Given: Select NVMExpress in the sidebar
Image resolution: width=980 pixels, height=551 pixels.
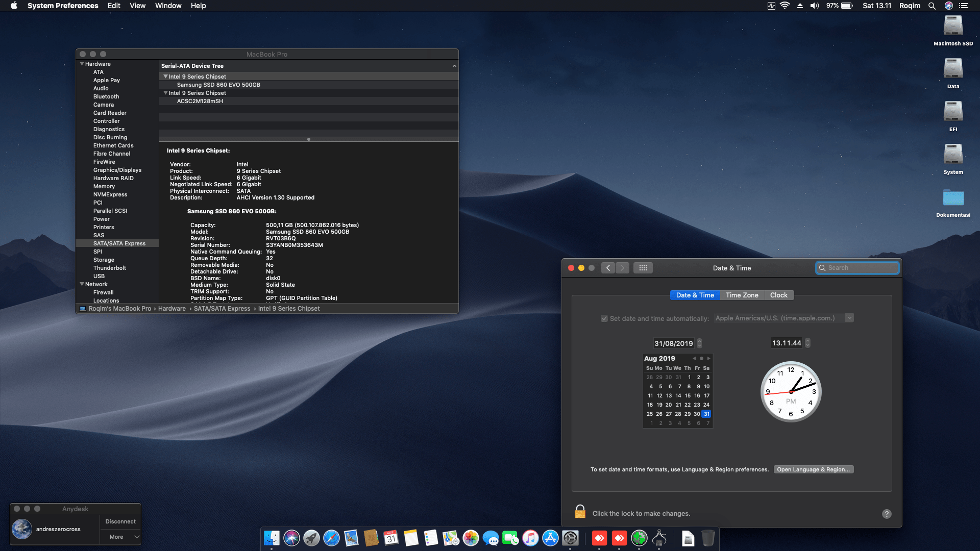Looking at the screenshot, I should click(117, 194).
